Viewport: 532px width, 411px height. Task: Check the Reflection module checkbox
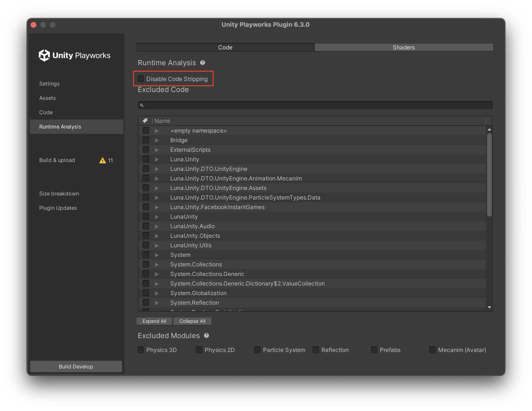coord(316,350)
